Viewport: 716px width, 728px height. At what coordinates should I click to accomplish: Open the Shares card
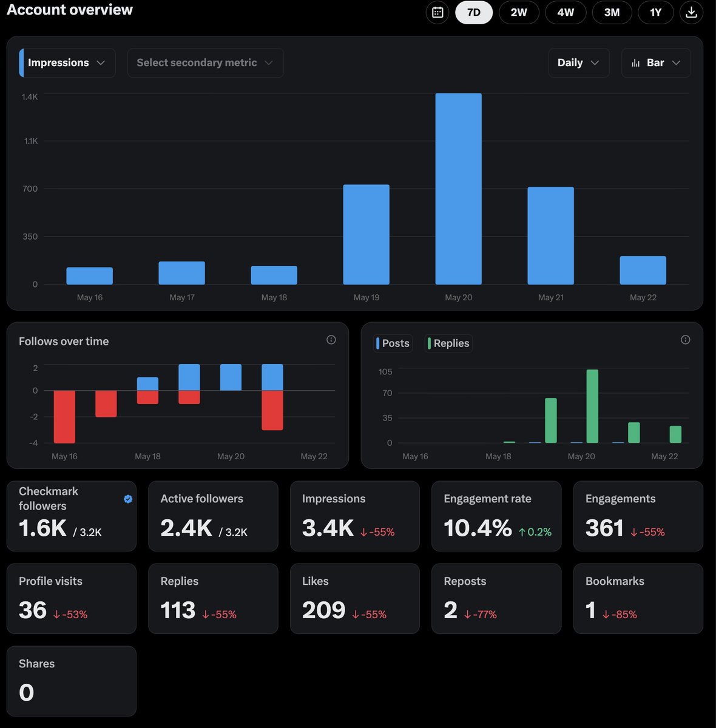(x=72, y=681)
